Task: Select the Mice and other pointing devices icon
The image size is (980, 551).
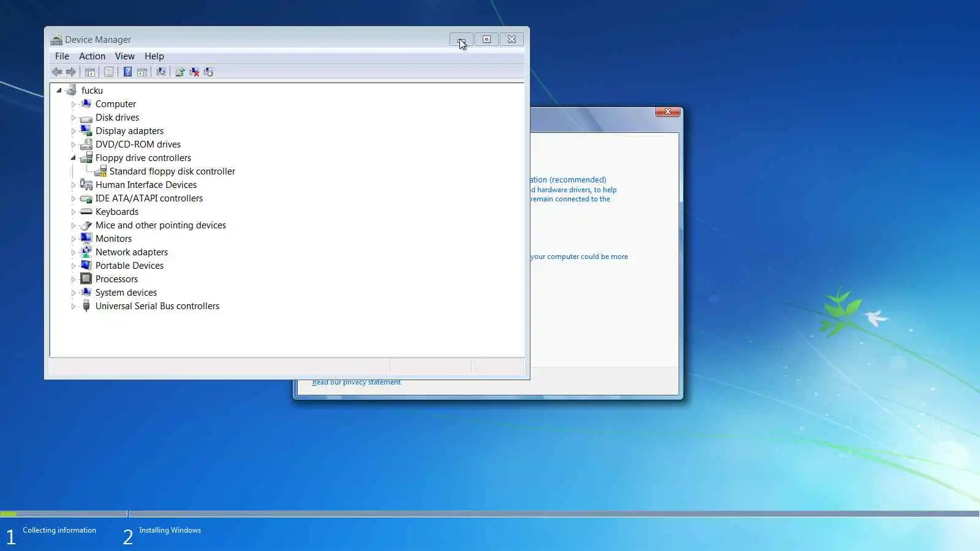Action: [x=86, y=225]
